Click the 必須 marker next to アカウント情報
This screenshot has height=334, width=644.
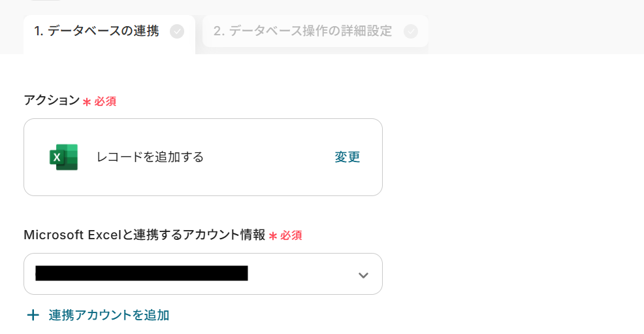[291, 236]
